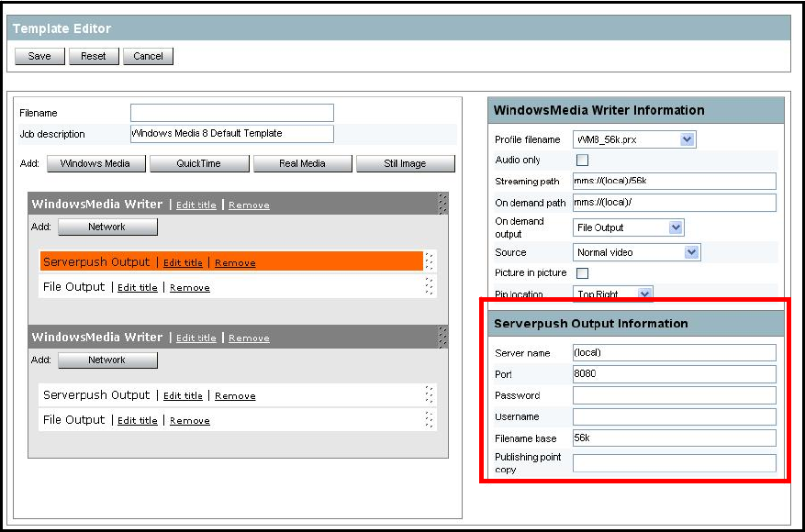Select the highlighted Serverpush Output row
This screenshot has height=532, width=805.
[x=96, y=262]
